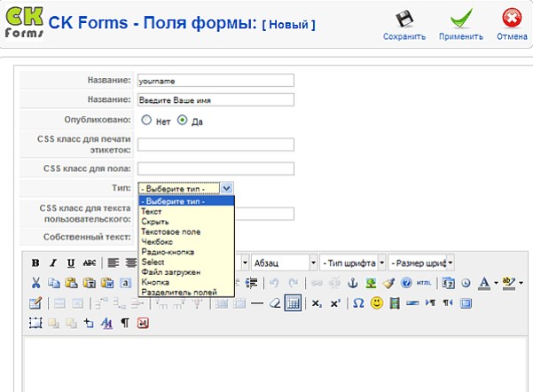Paste as plain text icon
This screenshot has height=392, width=533.
tap(90, 283)
